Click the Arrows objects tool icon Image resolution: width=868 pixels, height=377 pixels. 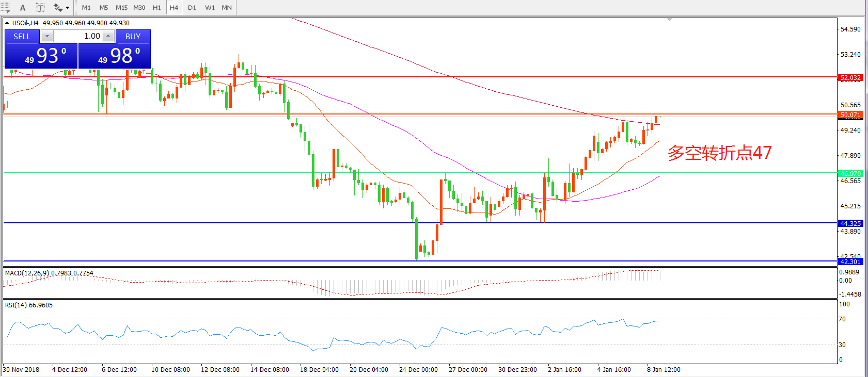57,8
